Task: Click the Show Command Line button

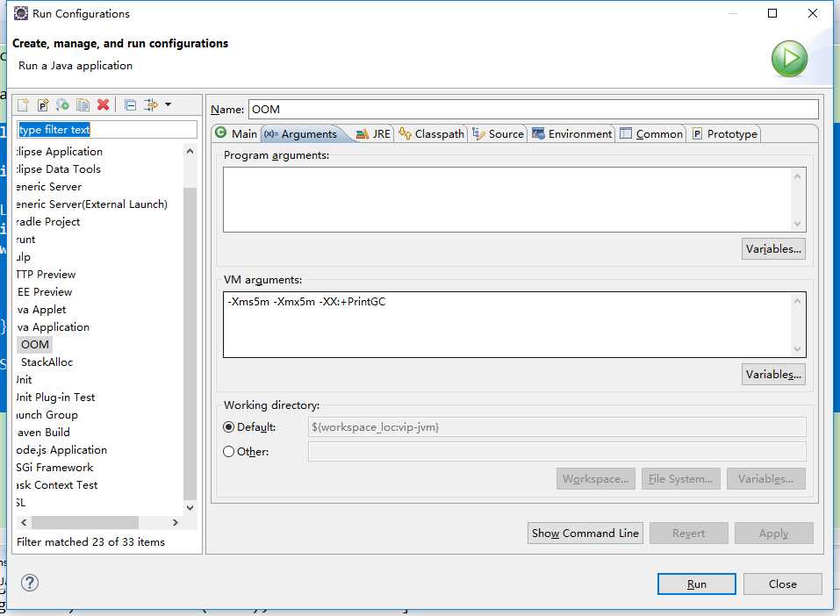Action: [x=585, y=533]
